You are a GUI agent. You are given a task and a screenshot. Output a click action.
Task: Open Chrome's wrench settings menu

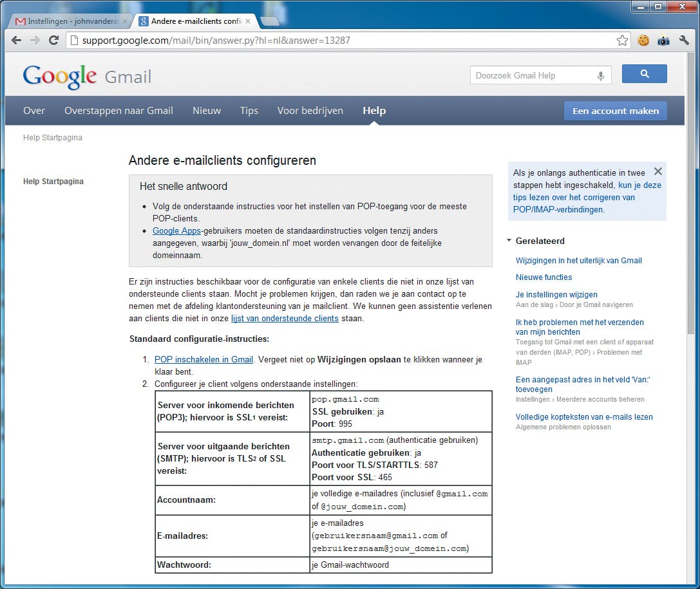point(684,41)
